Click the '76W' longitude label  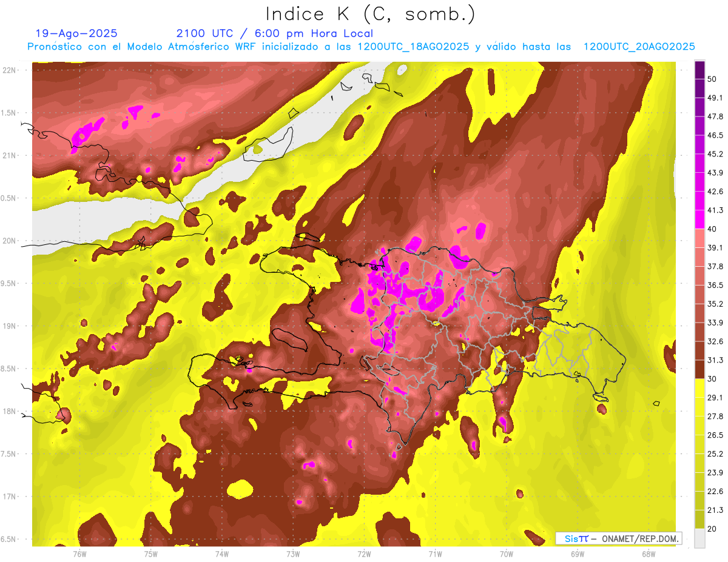(x=79, y=554)
